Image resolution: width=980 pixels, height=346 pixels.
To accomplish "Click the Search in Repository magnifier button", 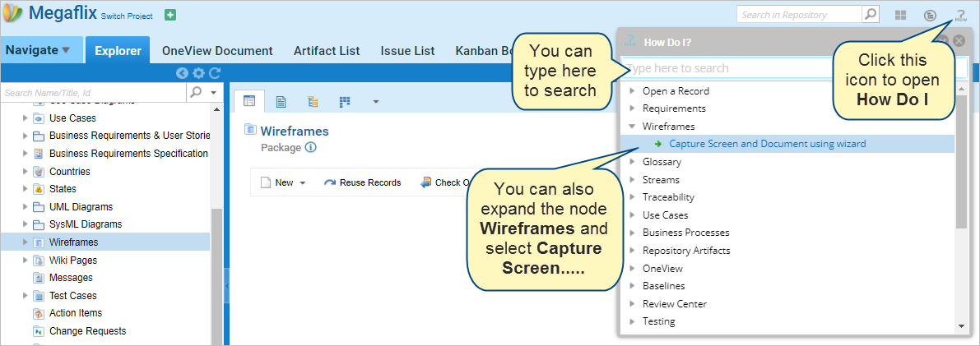I will coord(870,14).
